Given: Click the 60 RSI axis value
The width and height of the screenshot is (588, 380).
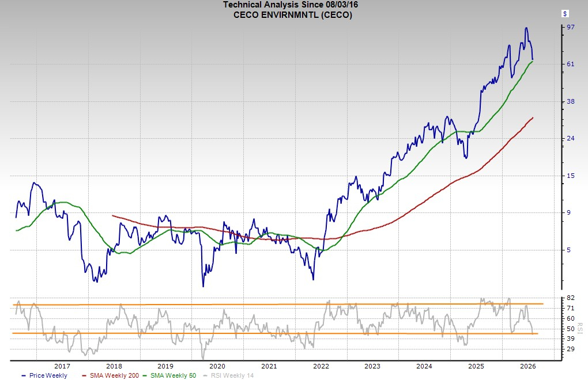Looking at the screenshot, I should pyautogui.click(x=570, y=318).
